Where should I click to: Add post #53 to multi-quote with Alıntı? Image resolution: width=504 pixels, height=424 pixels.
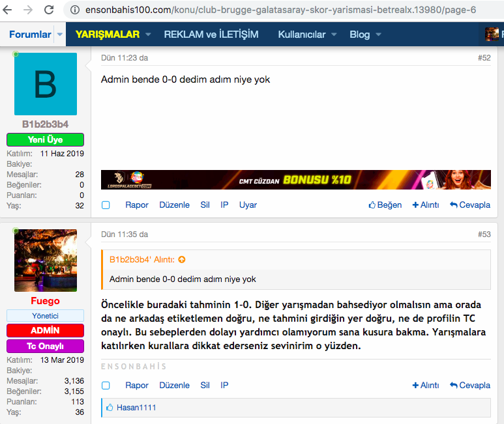coord(426,385)
